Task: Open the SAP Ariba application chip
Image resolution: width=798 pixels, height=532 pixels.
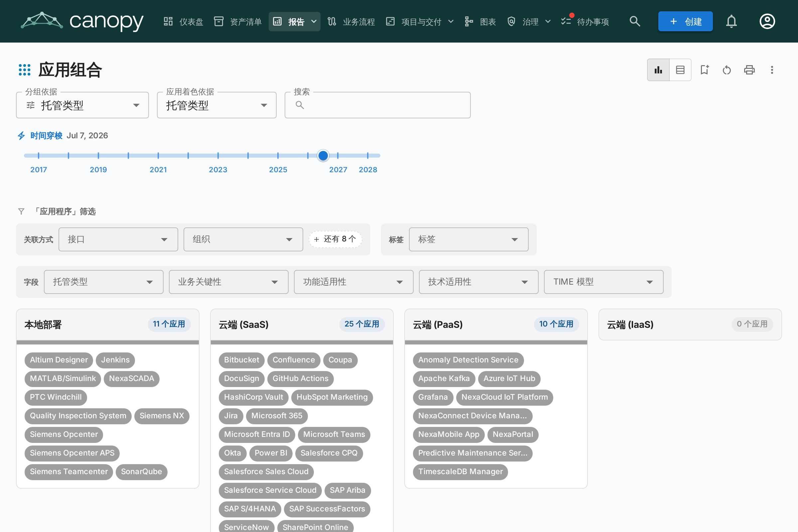Action: point(347,490)
